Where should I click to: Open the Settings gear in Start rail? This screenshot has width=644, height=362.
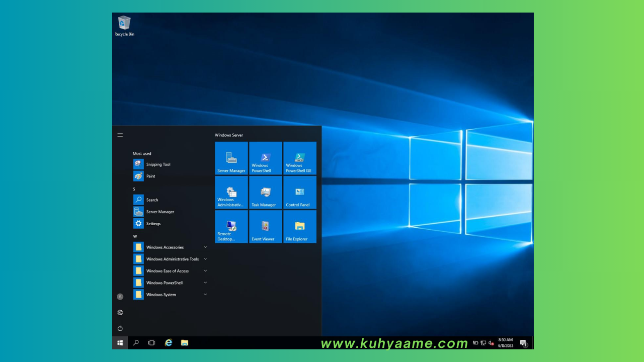tap(120, 312)
